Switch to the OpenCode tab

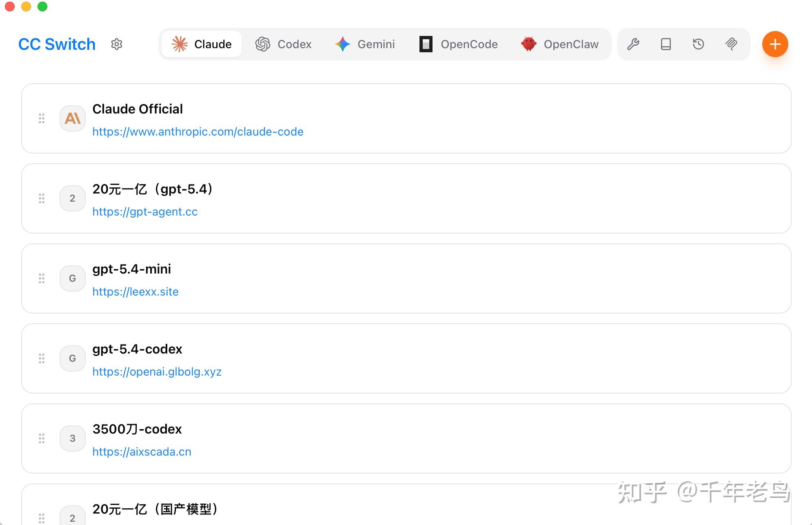[x=459, y=44]
